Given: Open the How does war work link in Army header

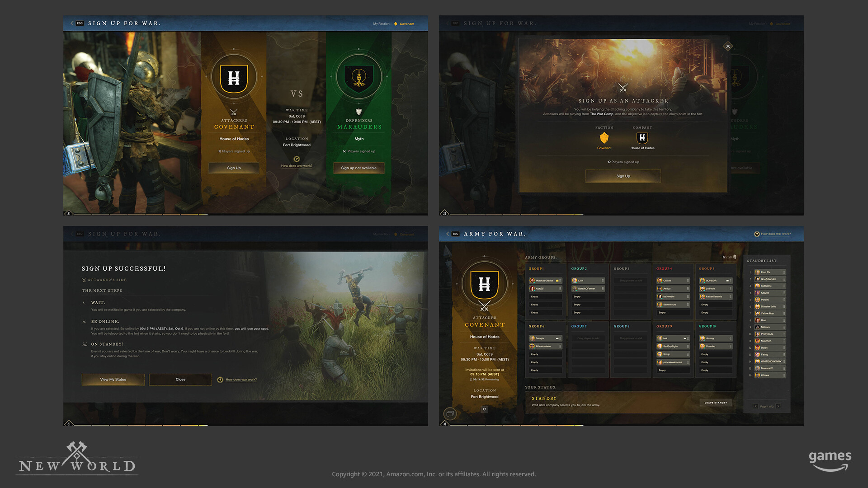Looking at the screenshot, I should (775, 234).
